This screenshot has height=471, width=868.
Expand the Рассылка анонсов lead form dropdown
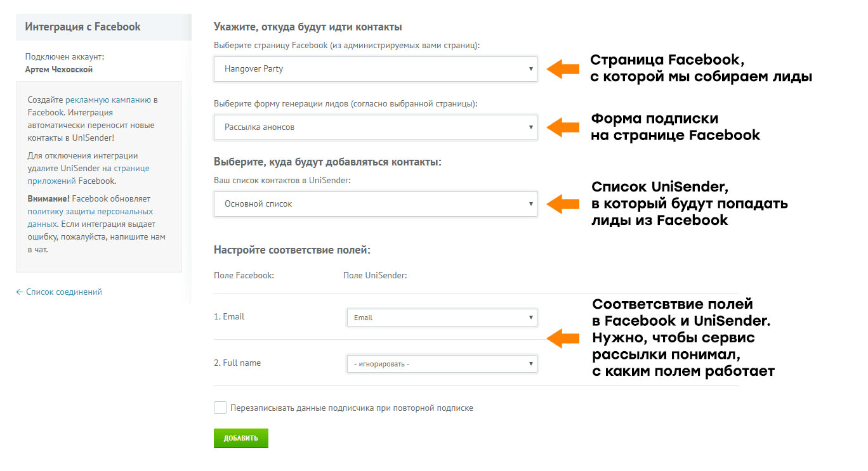[x=376, y=127]
